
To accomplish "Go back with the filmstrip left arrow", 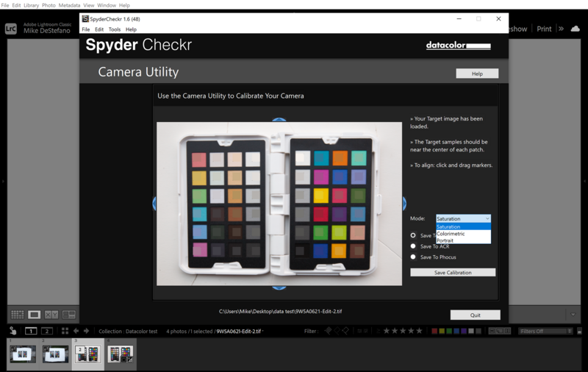I will tap(76, 331).
